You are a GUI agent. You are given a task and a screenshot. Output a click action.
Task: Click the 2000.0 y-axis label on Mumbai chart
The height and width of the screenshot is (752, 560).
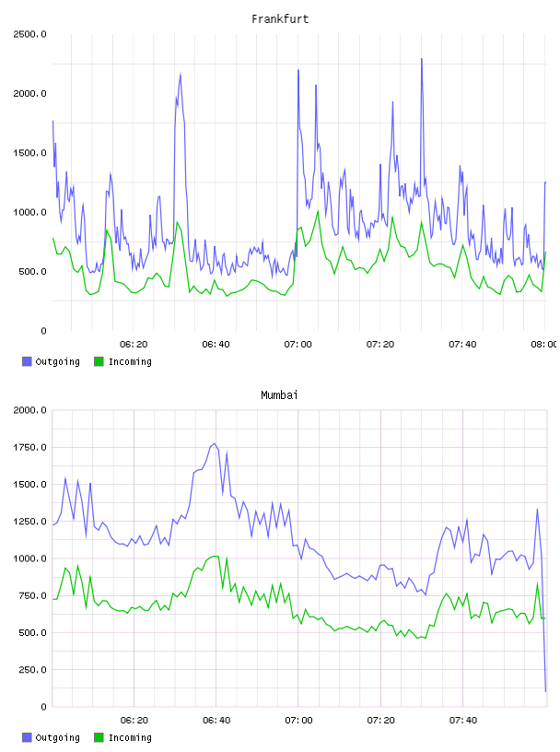click(29, 410)
